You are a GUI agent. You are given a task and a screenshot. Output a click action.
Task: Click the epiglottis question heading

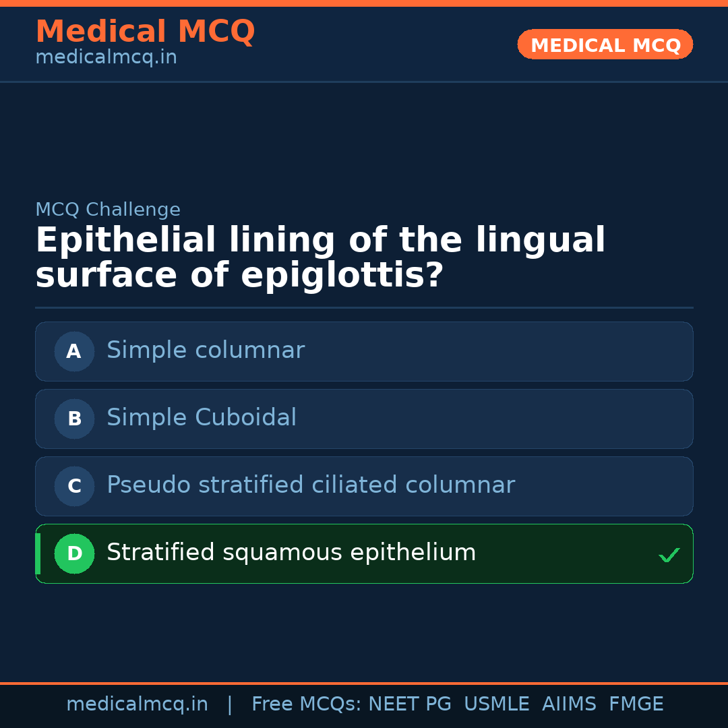pos(320,258)
